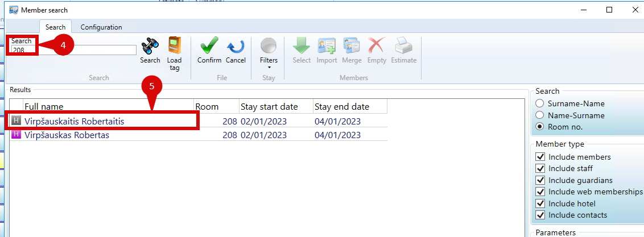
Task: Click the Import member icon
Action: [x=327, y=46]
